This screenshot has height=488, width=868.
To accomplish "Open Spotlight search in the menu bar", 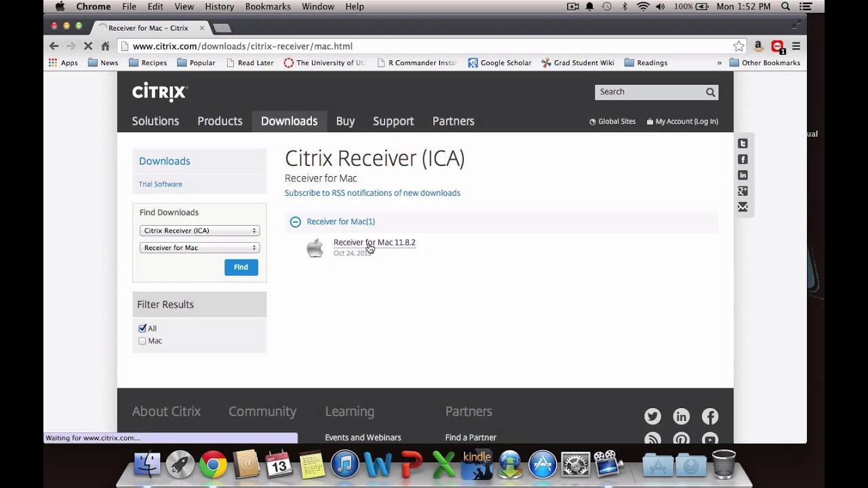I will [786, 7].
